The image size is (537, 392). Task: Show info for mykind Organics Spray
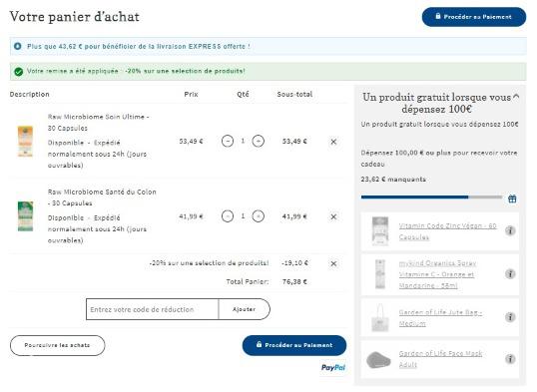click(x=510, y=274)
